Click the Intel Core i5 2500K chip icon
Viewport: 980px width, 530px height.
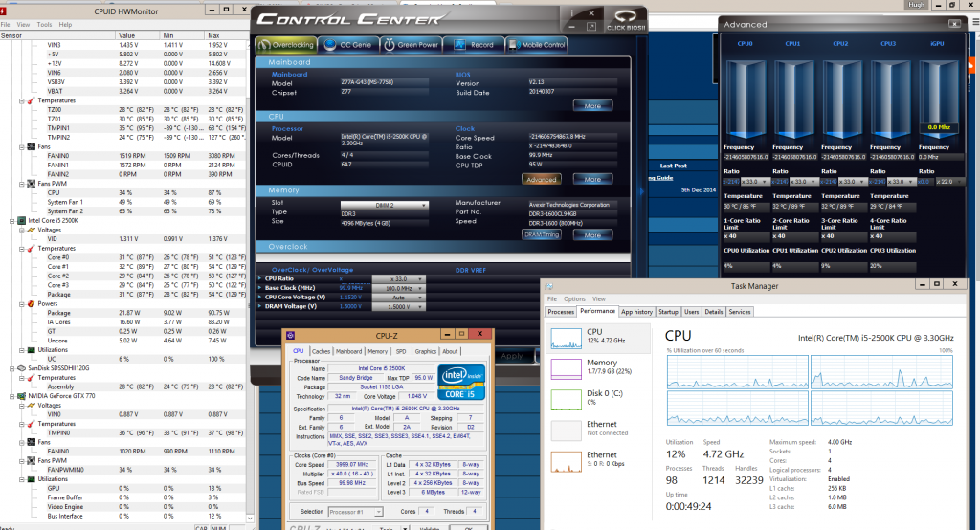click(21, 221)
